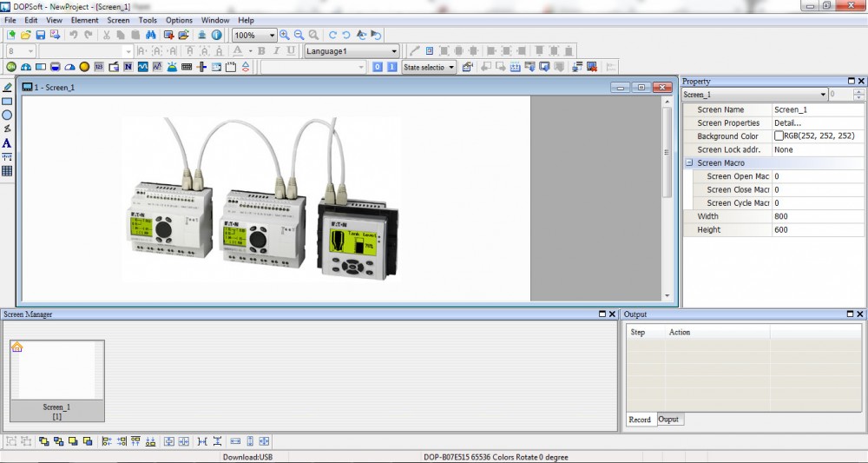Image resolution: width=868 pixels, height=463 pixels.
Task: Select the Text tool (letter A)
Action: pyautogui.click(x=7, y=143)
